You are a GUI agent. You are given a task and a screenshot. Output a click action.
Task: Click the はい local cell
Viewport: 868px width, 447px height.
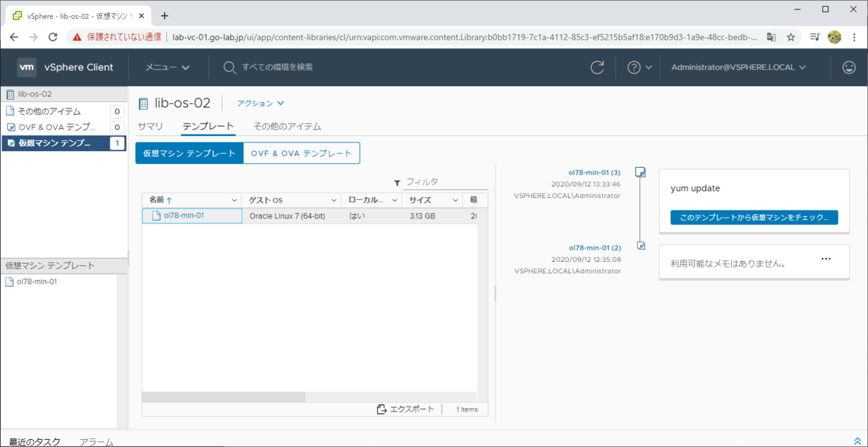pyautogui.click(x=357, y=216)
